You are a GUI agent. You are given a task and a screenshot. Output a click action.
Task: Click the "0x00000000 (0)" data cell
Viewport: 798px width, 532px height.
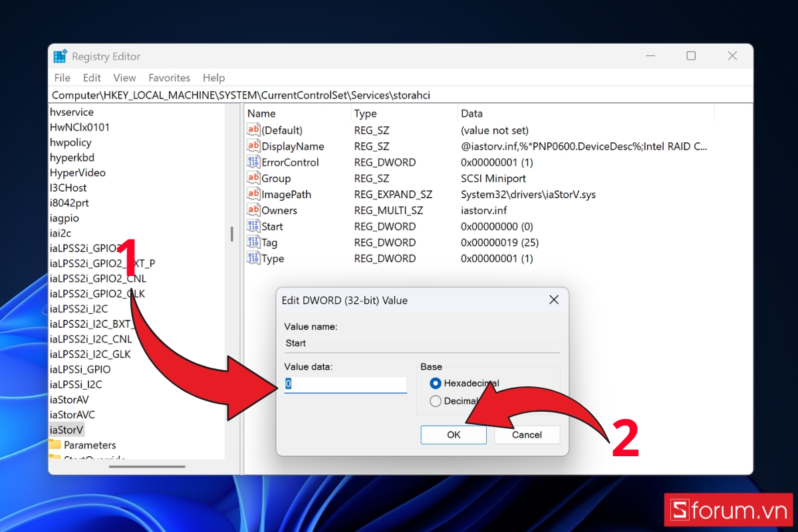coord(497,226)
